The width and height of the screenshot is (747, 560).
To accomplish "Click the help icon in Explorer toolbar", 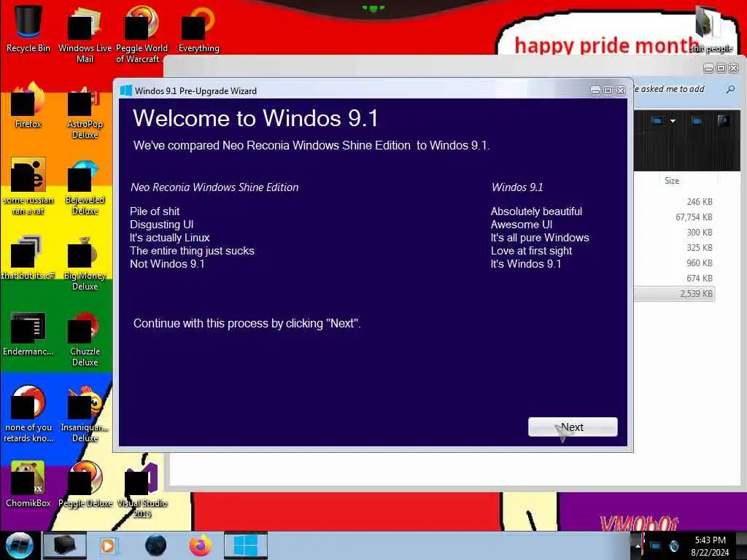I will click(723, 121).
